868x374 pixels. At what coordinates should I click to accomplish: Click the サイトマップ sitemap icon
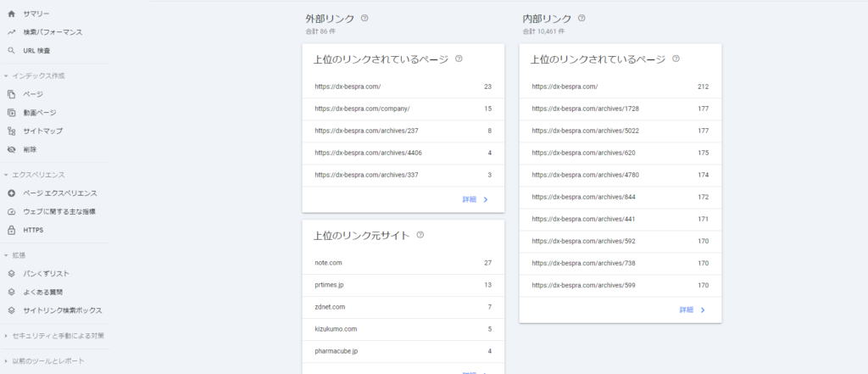click(x=11, y=131)
